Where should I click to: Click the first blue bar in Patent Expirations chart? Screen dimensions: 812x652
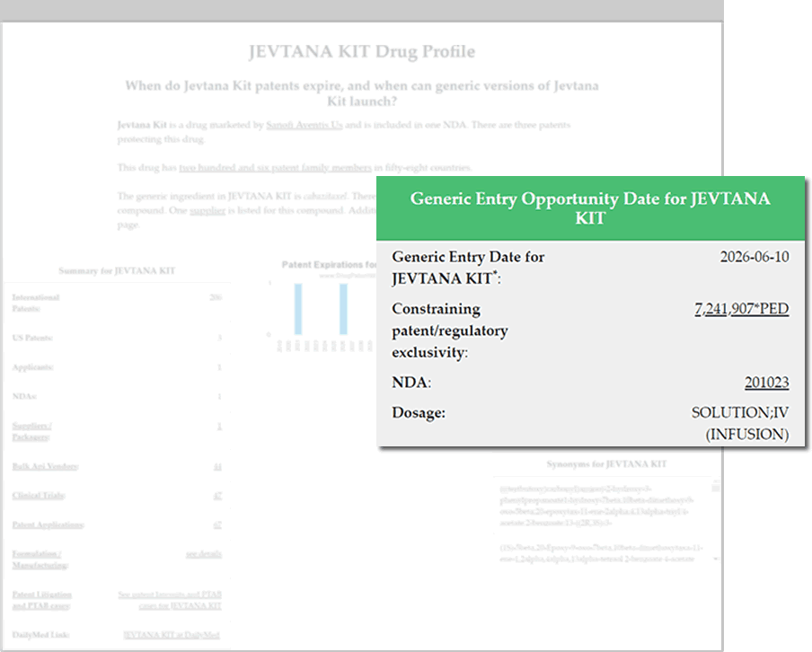pos(298,308)
